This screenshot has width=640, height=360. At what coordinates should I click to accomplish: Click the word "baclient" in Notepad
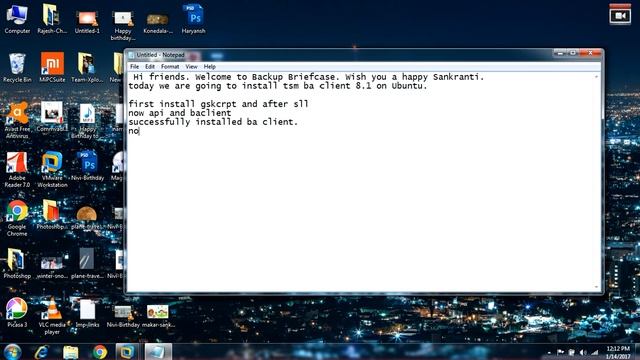pyautogui.click(x=211, y=113)
